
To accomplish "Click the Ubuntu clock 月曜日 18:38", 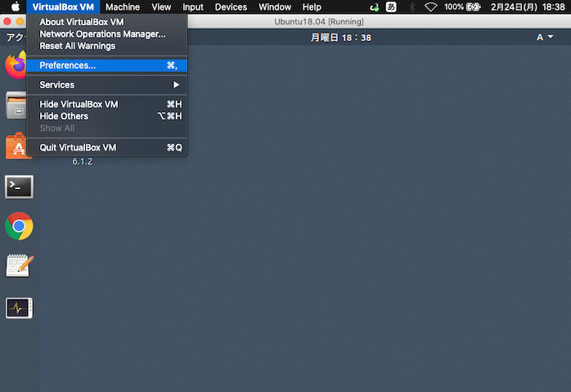I will point(341,38).
